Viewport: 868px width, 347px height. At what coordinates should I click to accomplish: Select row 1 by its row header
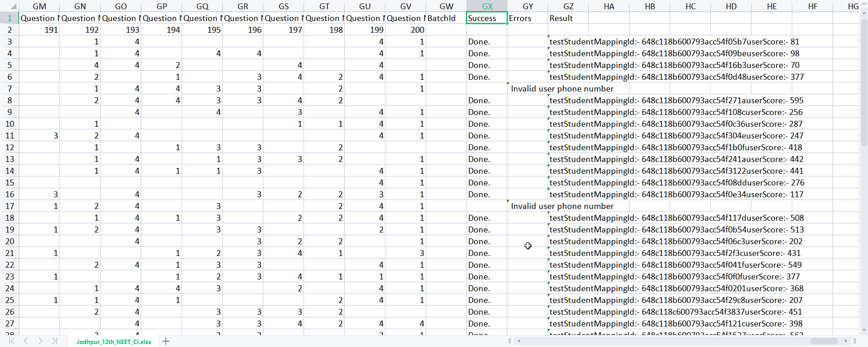point(10,18)
